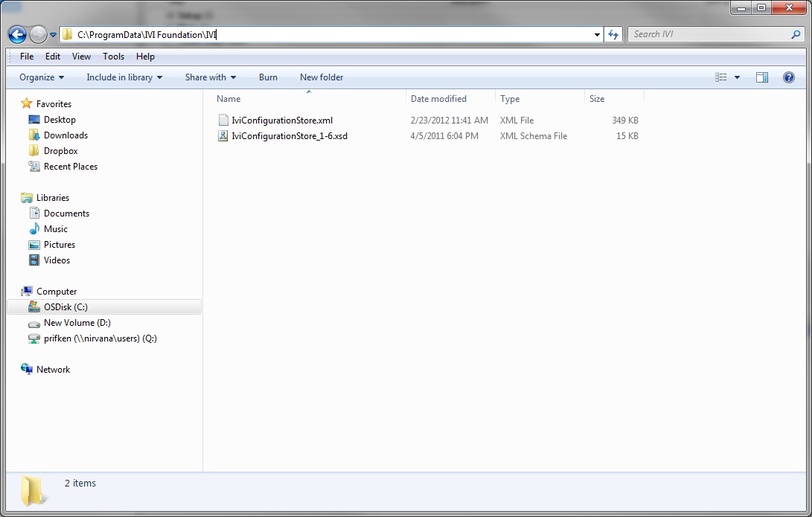Image resolution: width=812 pixels, height=517 pixels.
Task: Expand the address bar history dropdown
Action: click(597, 35)
